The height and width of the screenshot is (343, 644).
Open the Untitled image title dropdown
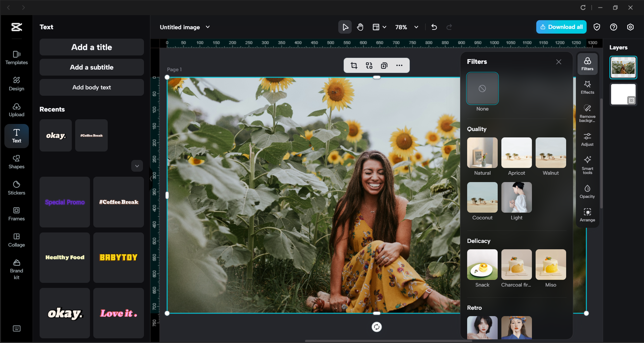coord(208,27)
